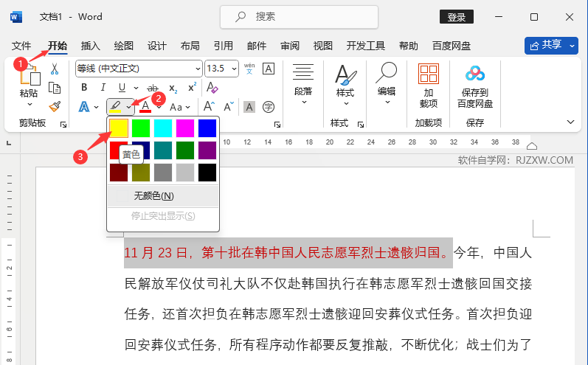This screenshot has width=588, height=365.
Task: Open the Editing 编辑 menu
Action: click(387, 84)
